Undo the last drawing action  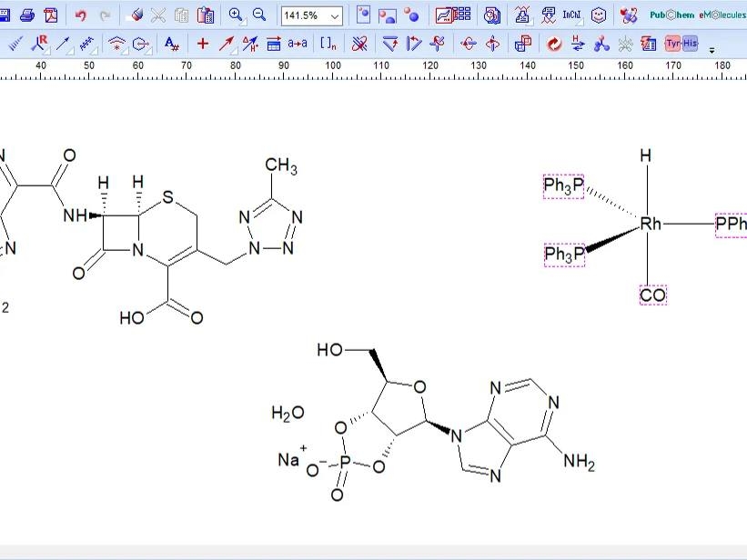click(79, 15)
